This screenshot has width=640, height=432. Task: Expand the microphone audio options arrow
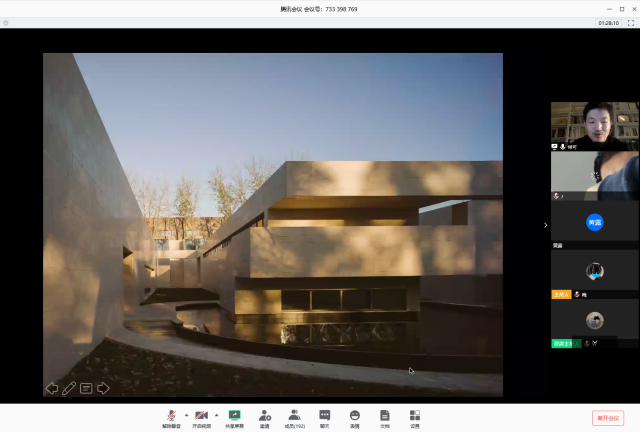click(186, 414)
